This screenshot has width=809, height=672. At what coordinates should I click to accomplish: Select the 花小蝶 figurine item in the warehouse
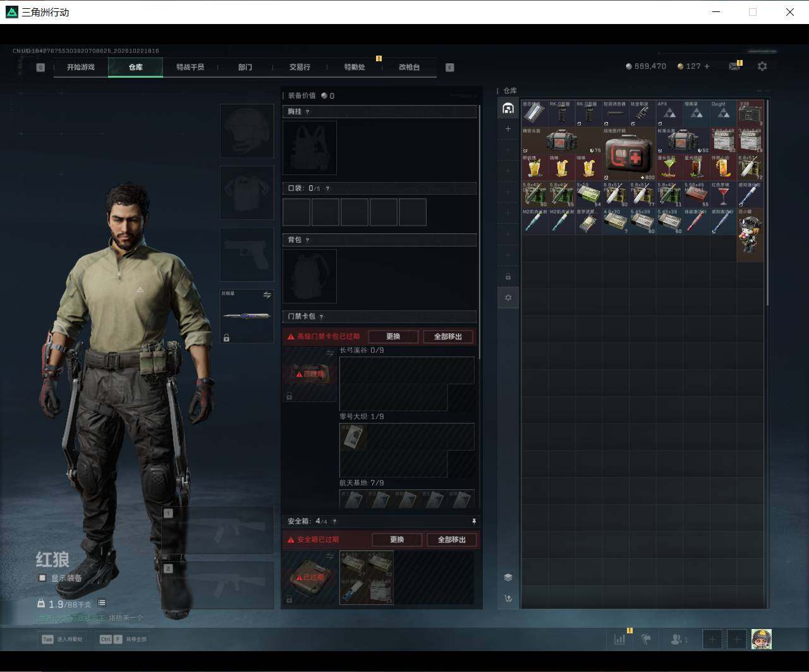tap(750, 235)
